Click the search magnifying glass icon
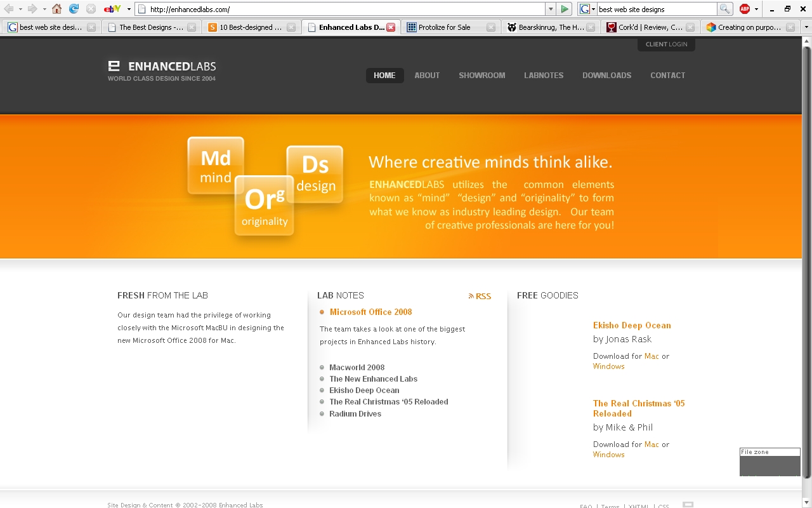The height and width of the screenshot is (508, 812). (724, 9)
